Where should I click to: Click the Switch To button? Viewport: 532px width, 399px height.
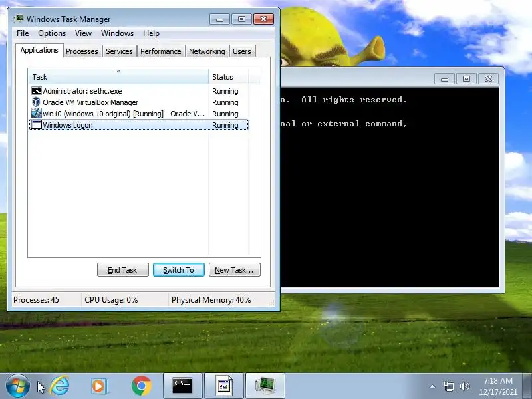[x=179, y=270]
